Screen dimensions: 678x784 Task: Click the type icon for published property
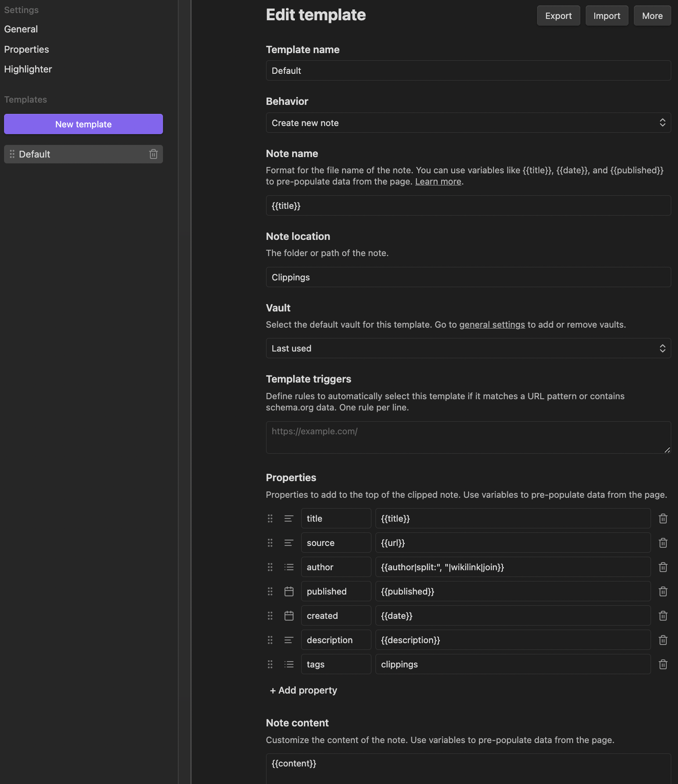click(x=289, y=591)
